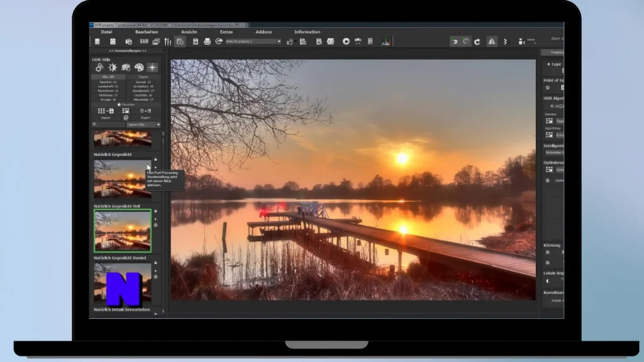644x362 pixels.
Task: Toggle the star sparkle HDR style icon
Action: 152,67
